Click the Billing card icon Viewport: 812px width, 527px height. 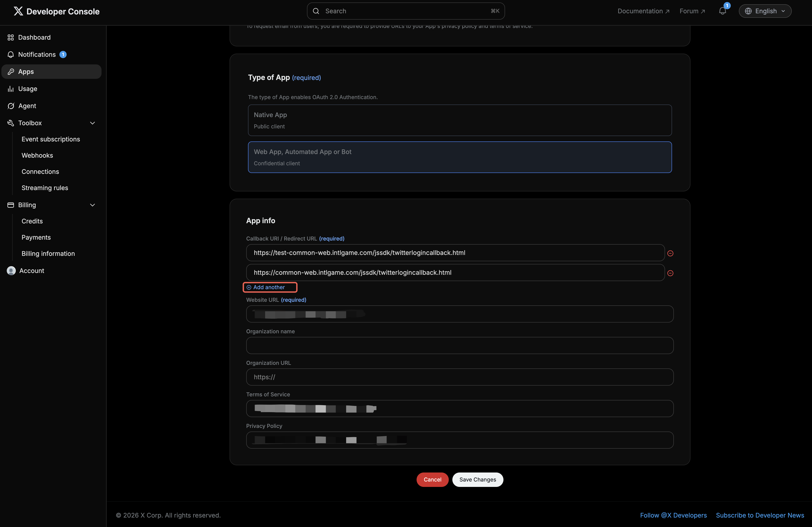click(11, 205)
